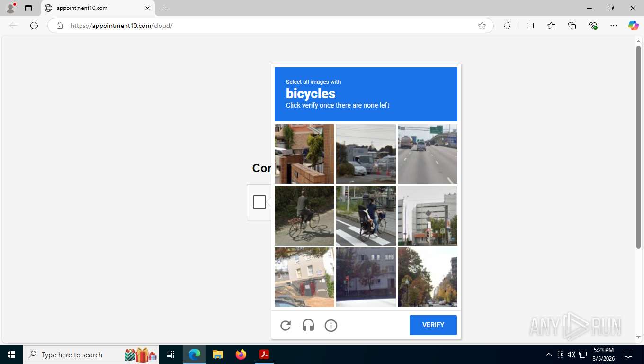Switch to audio challenge headphones icon
The width and height of the screenshot is (644, 364).
pyautogui.click(x=308, y=326)
